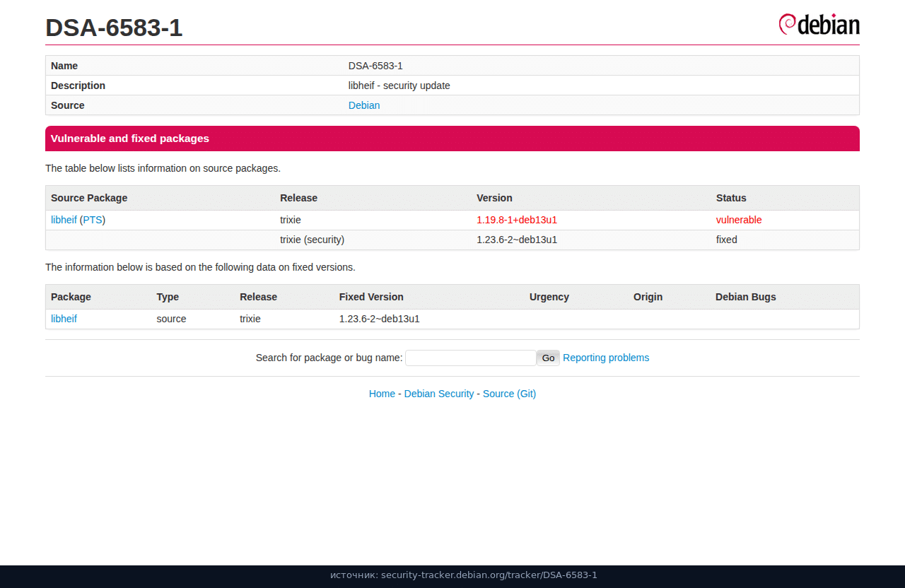Image resolution: width=905 pixels, height=588 pixels.
Task: Click the Debian logo
Action: [x=819, y=24]
